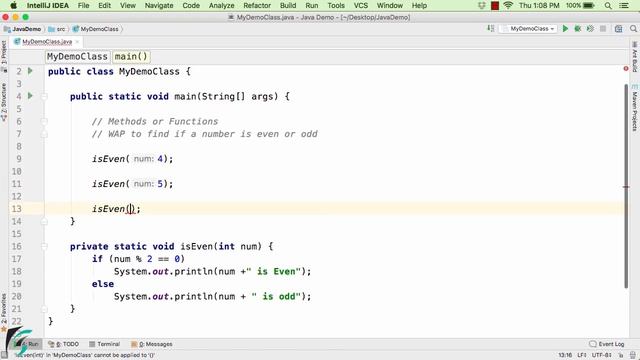Screen dimensions: 640x360
Task: Open the Refactor menu
Action: 257,5
